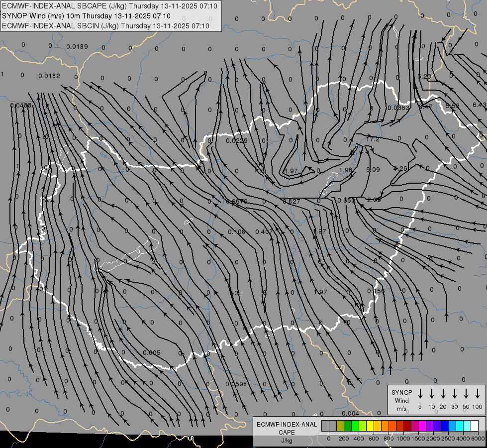Click the map value 1.98
The width and height of the screenshot is (487, 448).
coord(346,170)
